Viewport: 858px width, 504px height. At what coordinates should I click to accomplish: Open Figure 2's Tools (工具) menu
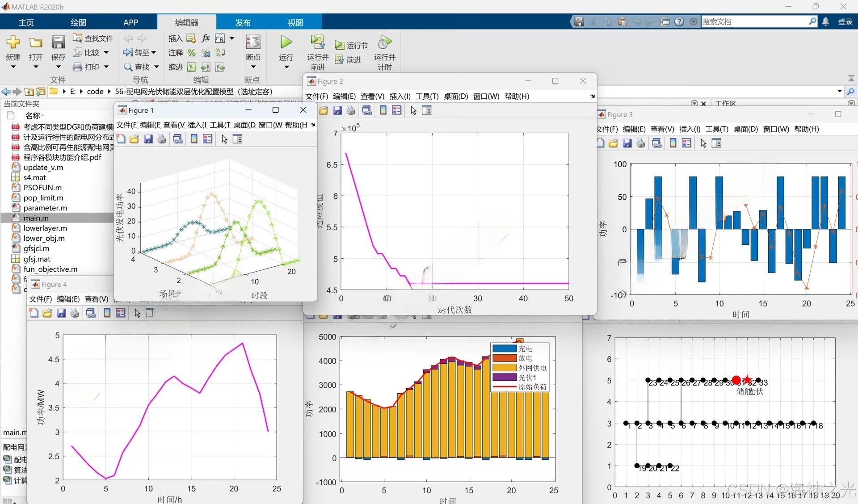tap(427, 96)
